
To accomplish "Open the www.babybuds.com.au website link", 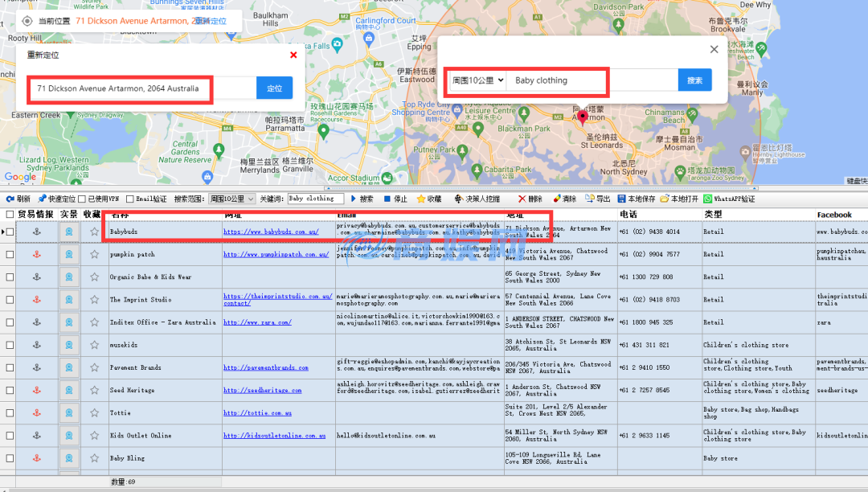I will tap(271, 232).
